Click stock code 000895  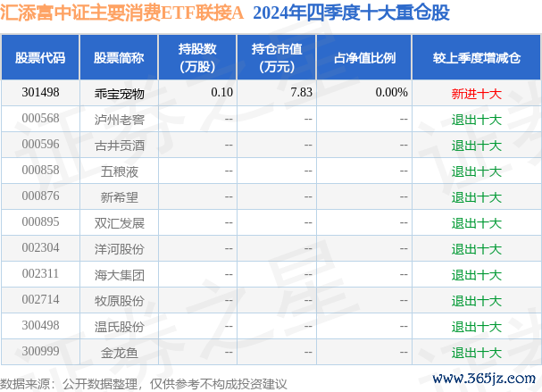[40, 222]
